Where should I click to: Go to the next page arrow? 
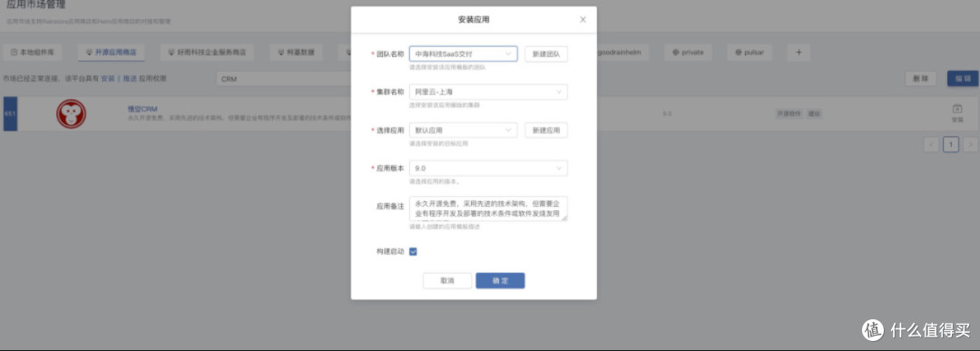coord(970,145)
